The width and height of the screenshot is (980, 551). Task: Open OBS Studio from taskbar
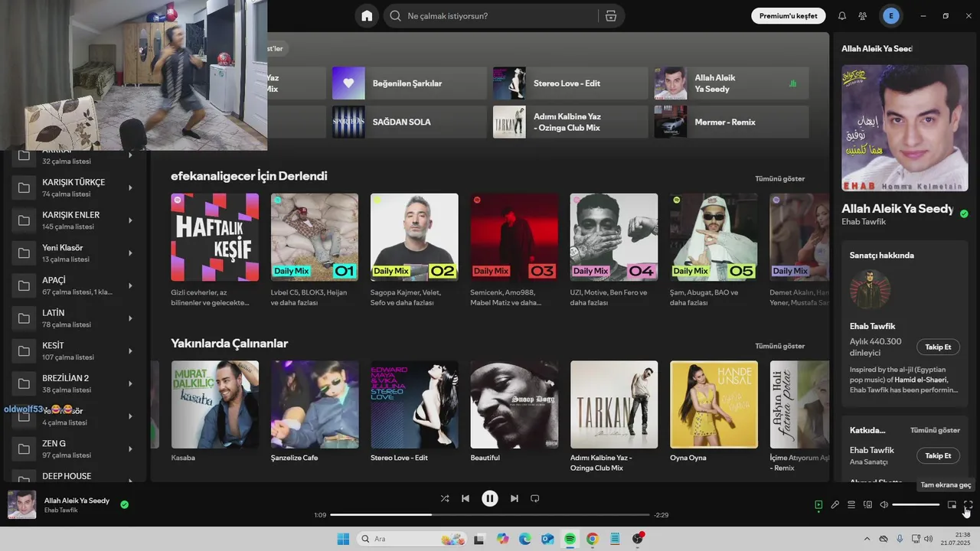tap(638, 539)
